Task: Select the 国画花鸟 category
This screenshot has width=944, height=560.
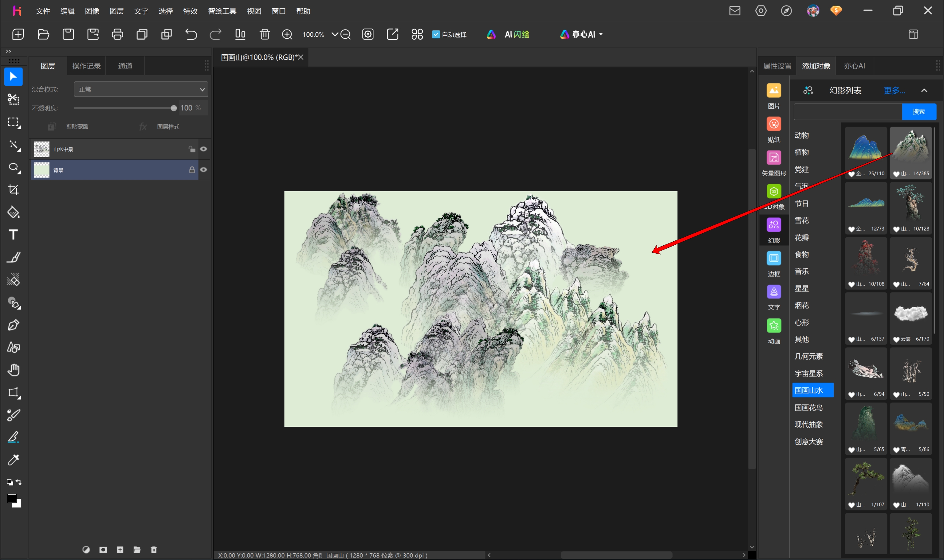Action: (808, 407)
